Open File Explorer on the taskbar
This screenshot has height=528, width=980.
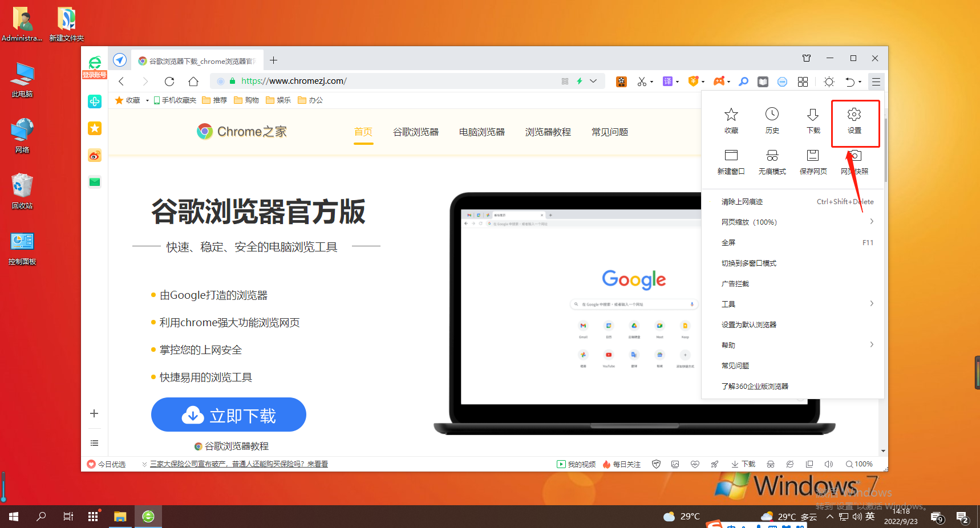(x=120, y=517)
